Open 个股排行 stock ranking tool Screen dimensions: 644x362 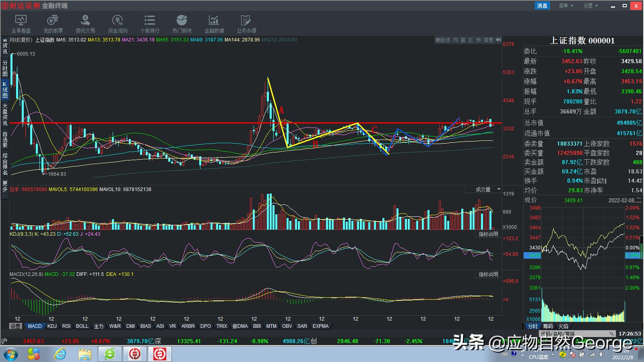[x=149, y=23]
